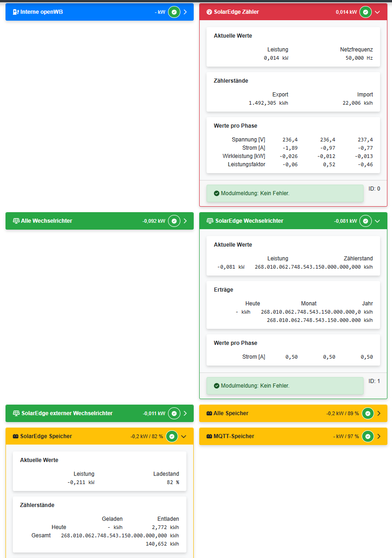Image resolution: width=392 pixels, height=558 pixels.
Task: Click the '-0,211 kW' Leistung value
Action: pos(81,483)
